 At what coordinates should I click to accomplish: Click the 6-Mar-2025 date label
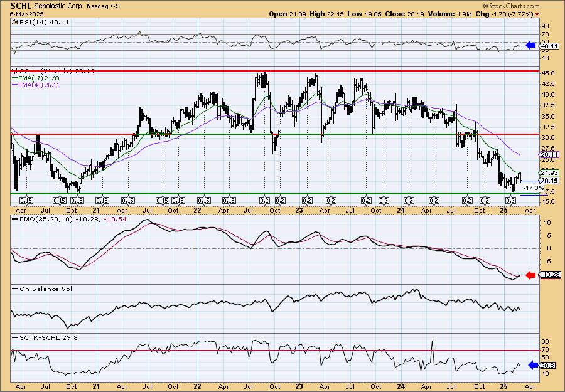click(x=27, y=14)
